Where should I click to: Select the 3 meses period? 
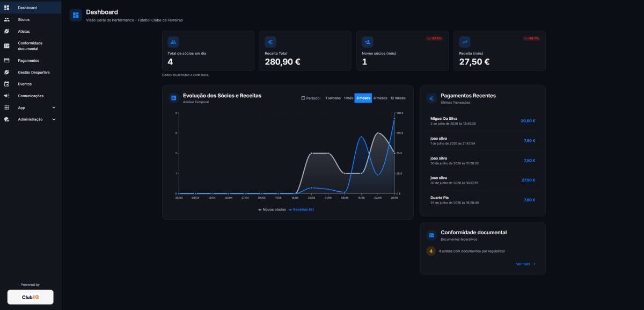(363, 98)
